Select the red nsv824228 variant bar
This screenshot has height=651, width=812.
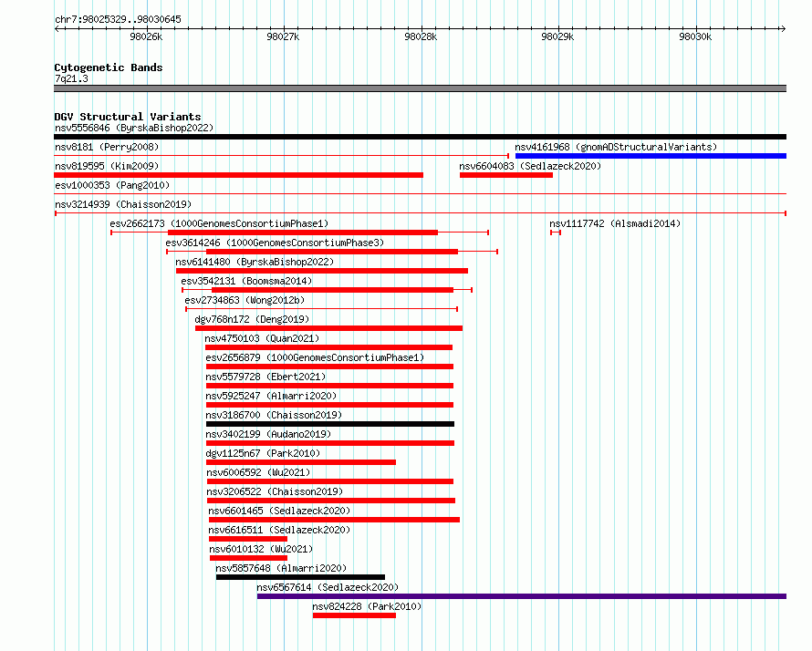pos(354,615)
